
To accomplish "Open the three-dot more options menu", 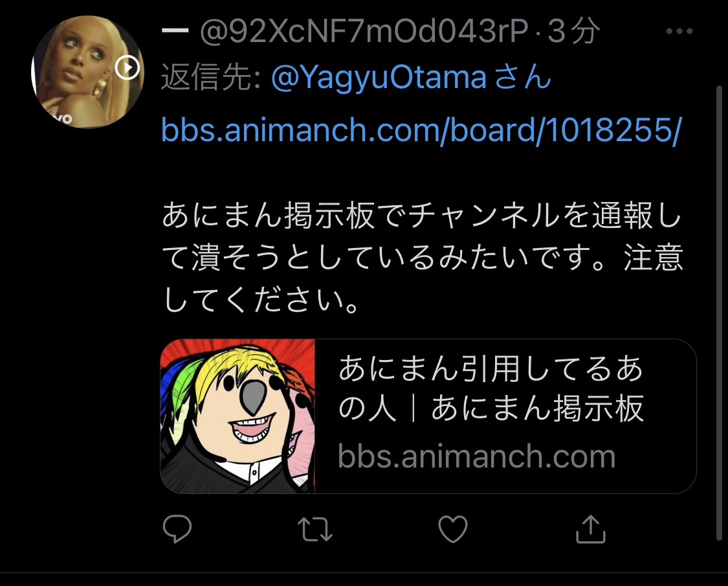I will 679,31.
